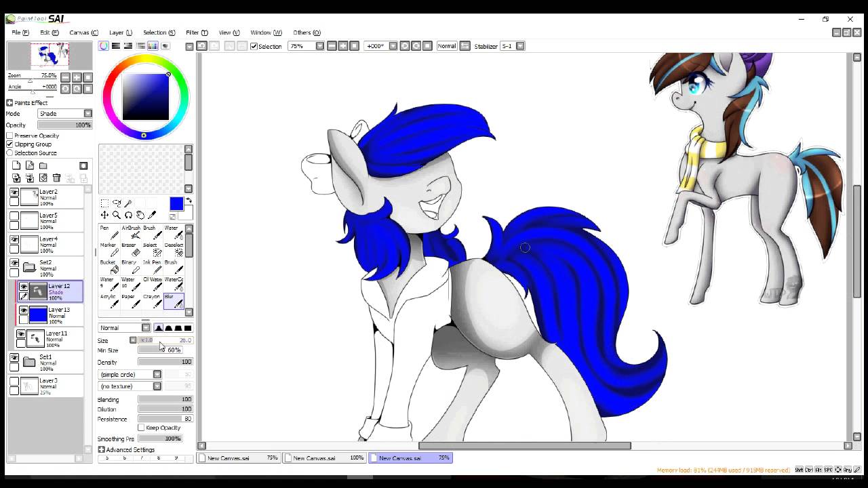Swap foreground and background colors

pos(189,200)
